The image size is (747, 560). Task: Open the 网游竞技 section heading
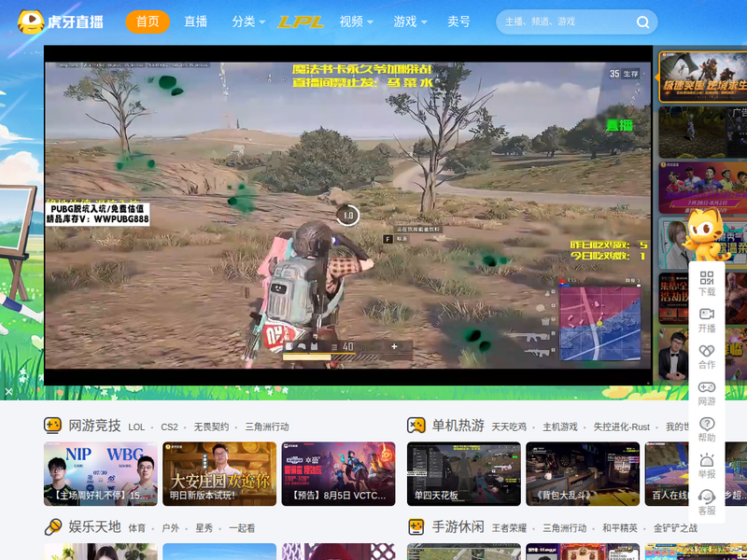(x=94, y=426)
